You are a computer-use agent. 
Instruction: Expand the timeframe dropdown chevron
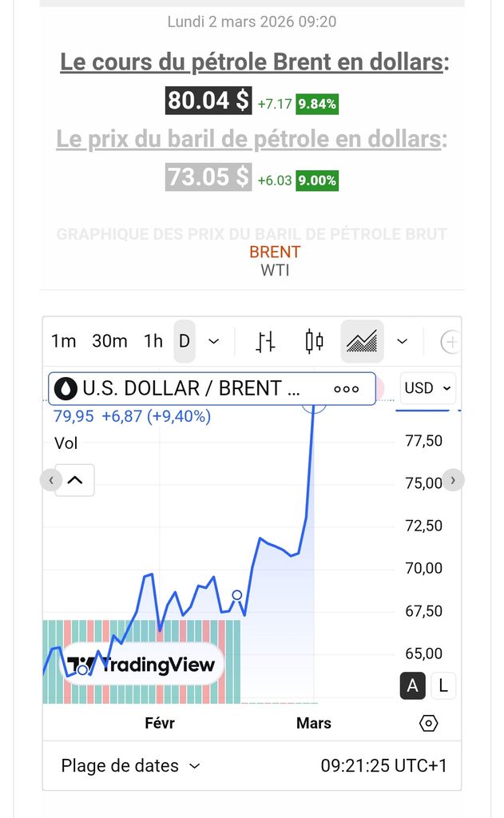(x=213, y=342)
